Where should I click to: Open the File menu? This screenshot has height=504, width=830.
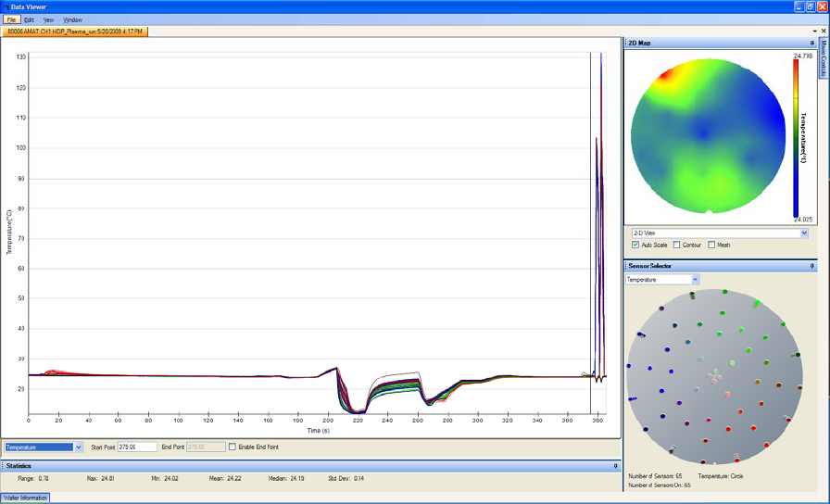(11, 19)
